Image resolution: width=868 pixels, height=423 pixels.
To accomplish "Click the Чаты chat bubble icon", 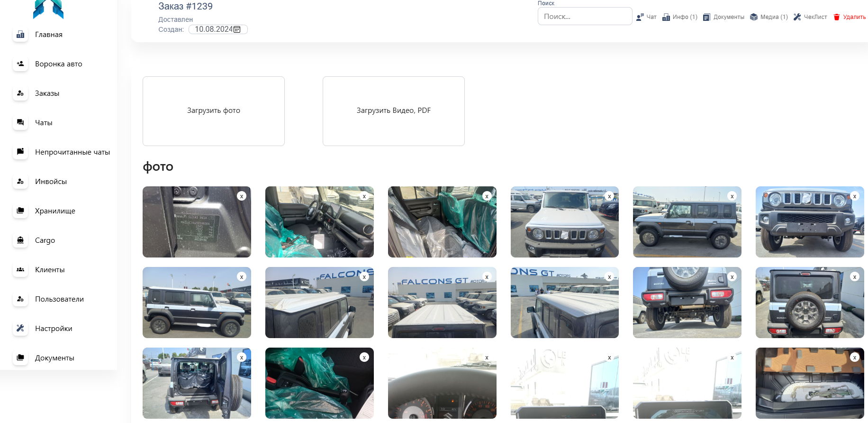I will 20,123.
